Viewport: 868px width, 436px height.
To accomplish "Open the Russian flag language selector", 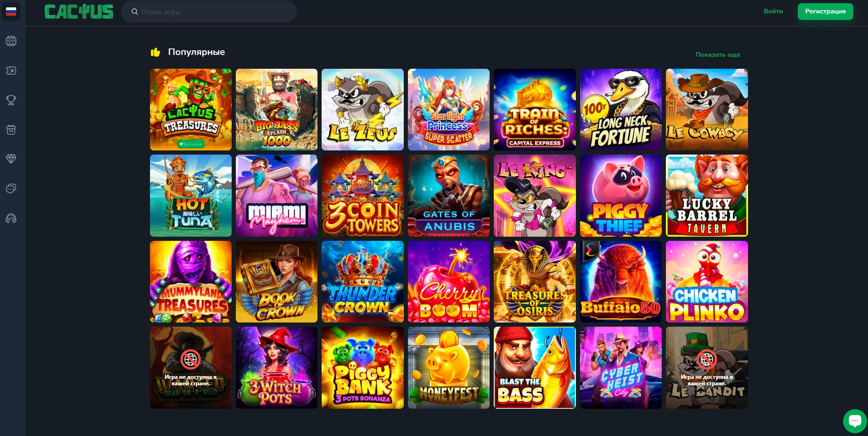I will pyautogui.click(x=11, y=12).
